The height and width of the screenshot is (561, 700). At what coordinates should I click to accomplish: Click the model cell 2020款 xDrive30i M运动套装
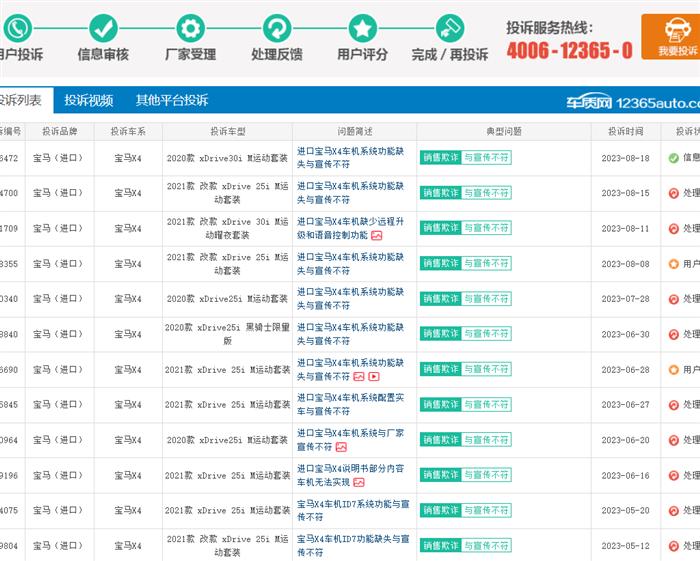(x=227, y=158)
